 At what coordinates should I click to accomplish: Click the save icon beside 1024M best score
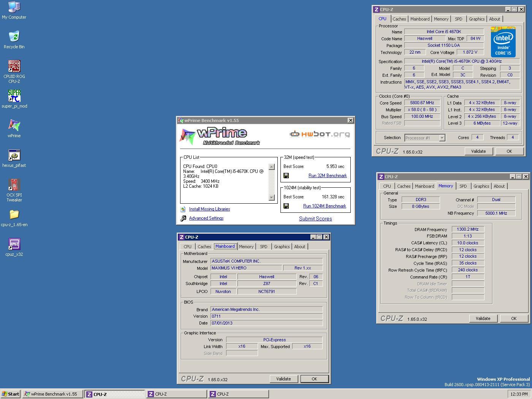pyautogui.click(x=286, y=206)
